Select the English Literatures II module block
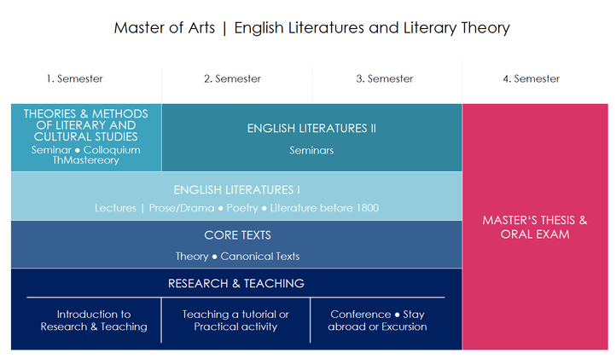Viewport: 616px width, 364px height. click(312, 137)
